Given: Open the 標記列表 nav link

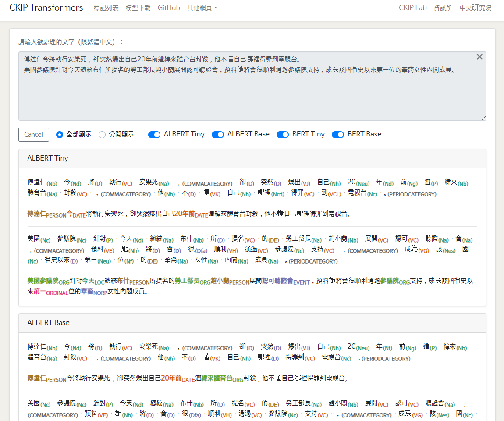Looking at the screenshot, I should 106,8.
